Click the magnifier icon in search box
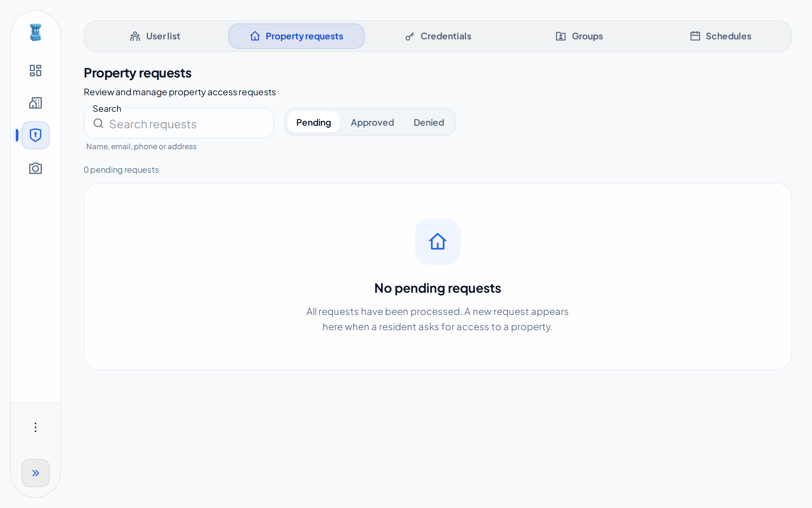This screenshot has width=812, height=508. coord(98,124)
